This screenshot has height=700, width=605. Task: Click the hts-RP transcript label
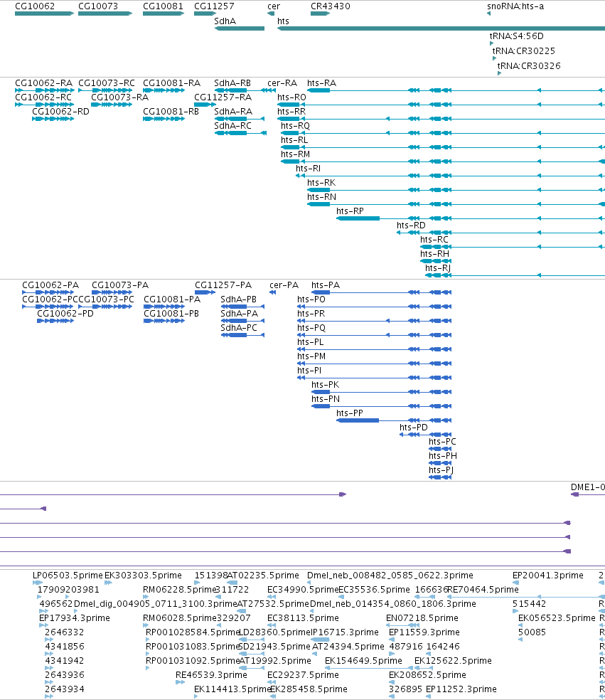pos(350,211)
